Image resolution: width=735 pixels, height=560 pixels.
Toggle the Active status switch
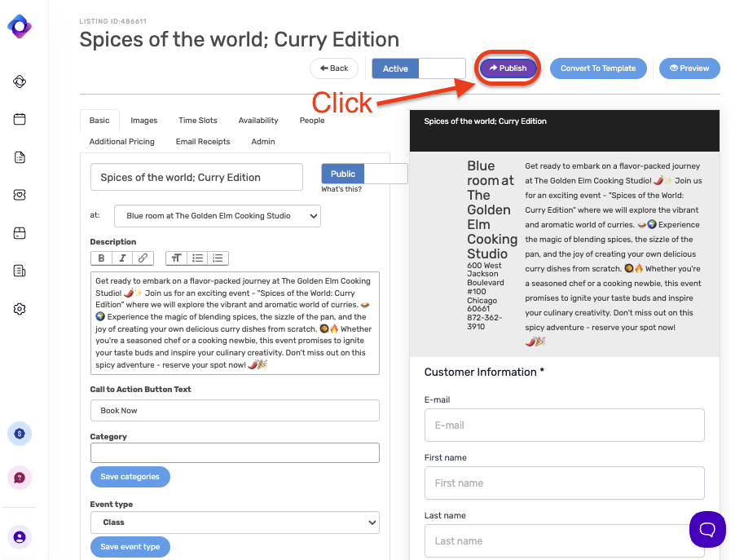click(419, 68)
